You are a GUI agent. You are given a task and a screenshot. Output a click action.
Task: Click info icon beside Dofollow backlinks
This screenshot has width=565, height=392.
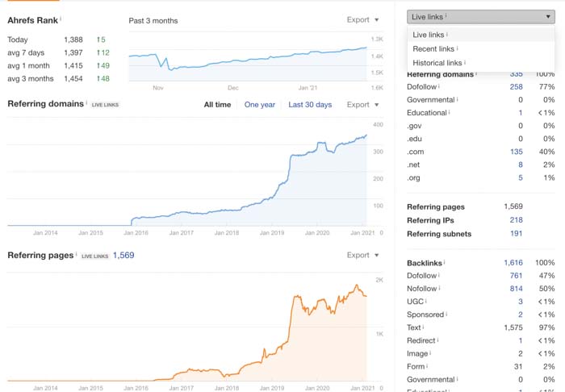coord(439,275)
